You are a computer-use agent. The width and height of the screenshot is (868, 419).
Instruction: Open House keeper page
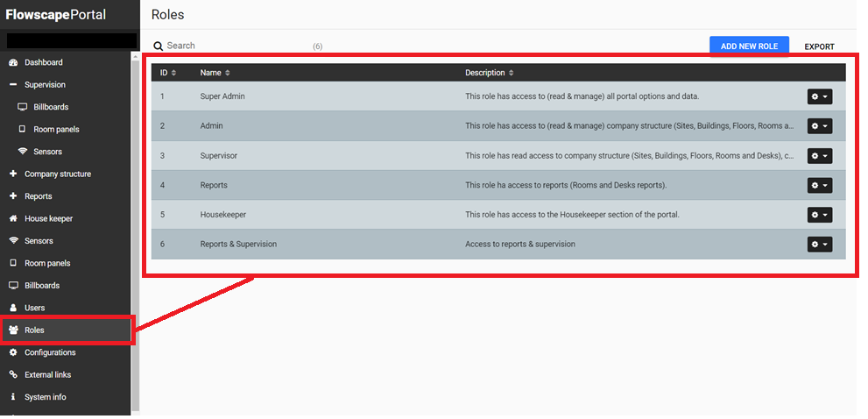tap(49, 218)
